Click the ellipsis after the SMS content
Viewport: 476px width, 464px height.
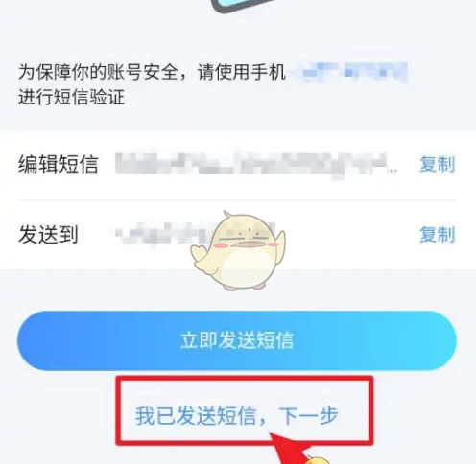[393, 172]
